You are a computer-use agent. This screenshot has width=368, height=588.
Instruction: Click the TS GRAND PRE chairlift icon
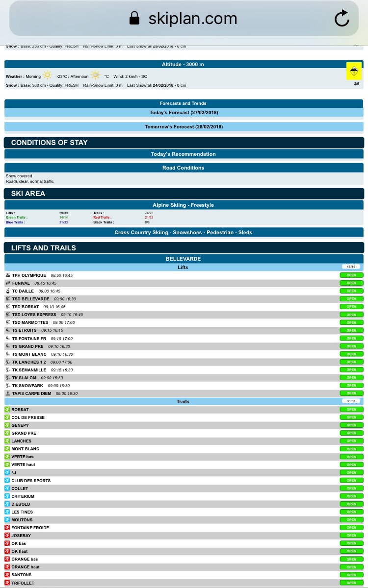[x=8, y=346]
